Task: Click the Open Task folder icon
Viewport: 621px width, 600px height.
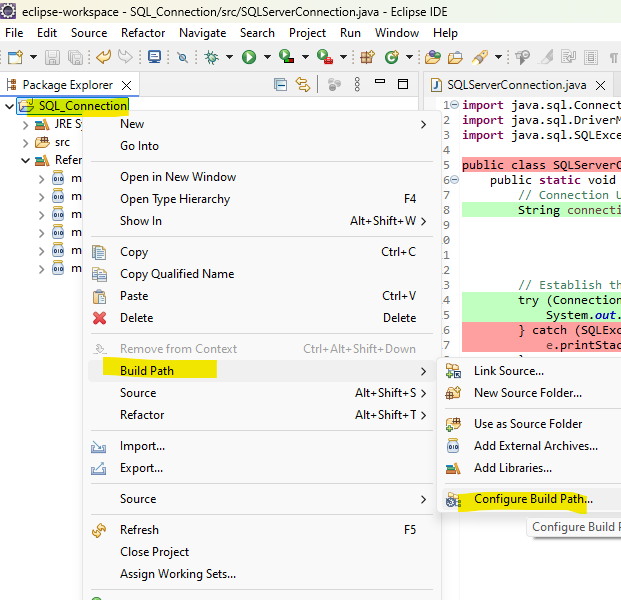Action: [455, 58]
